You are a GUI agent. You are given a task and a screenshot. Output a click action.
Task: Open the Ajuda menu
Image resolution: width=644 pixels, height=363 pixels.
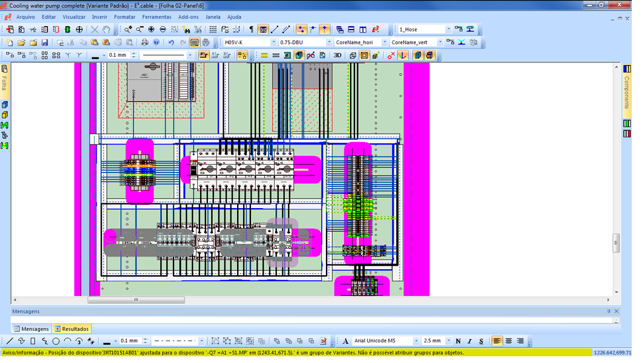(234, 17)
